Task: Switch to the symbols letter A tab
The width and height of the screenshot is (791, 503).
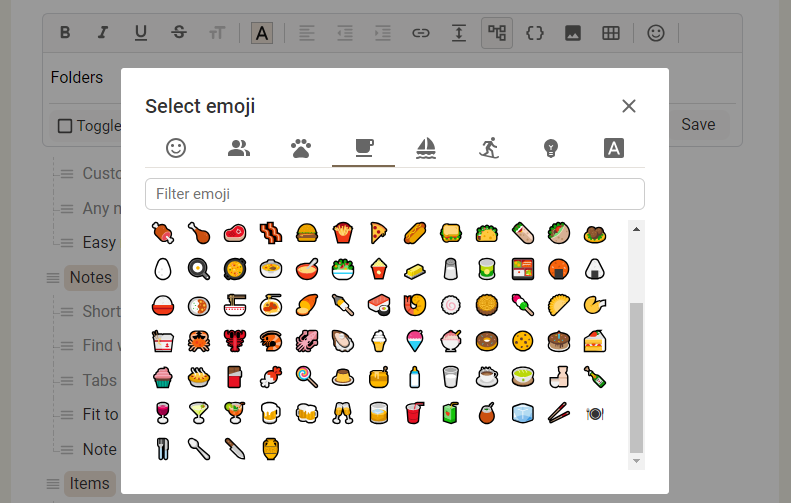Action: [x=613, y=148]
